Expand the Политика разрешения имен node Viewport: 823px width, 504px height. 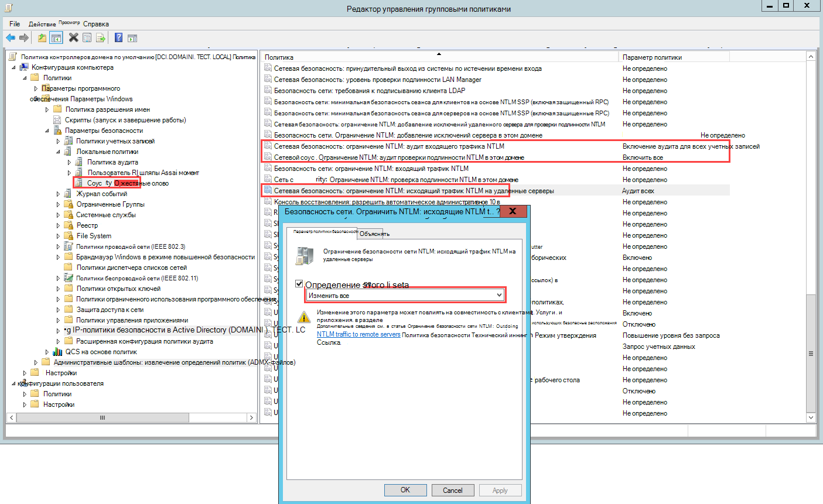coord(47,109)
